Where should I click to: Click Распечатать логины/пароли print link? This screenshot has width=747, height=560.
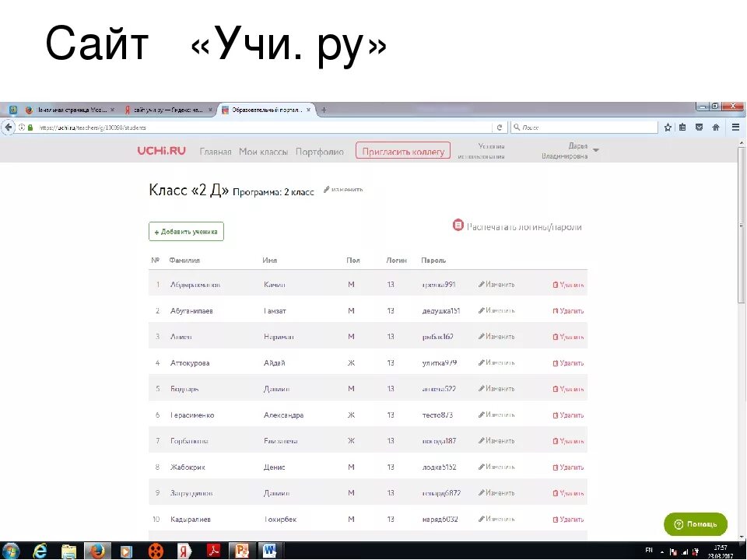click(x=517, y=226)
